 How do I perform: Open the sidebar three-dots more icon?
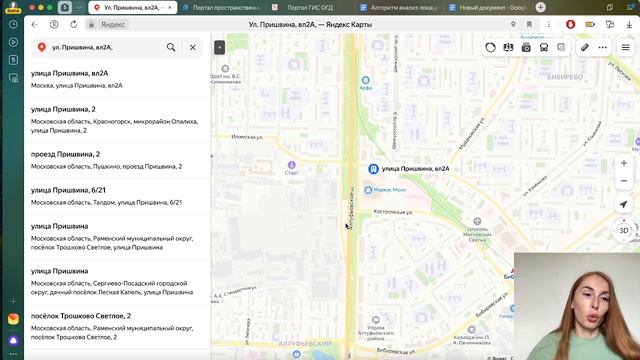click(x=13, y=354)
